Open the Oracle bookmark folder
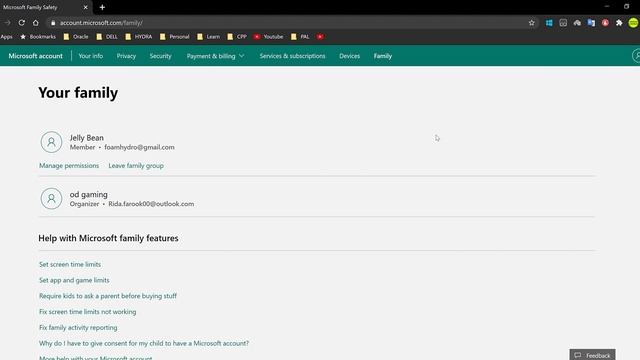This screenshot has height=360, width=640. click(76, 37)
